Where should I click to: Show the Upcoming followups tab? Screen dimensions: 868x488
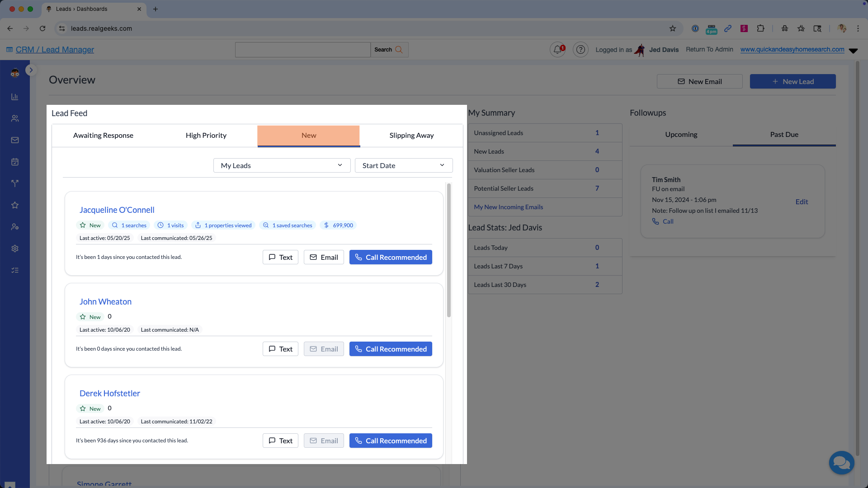(681, 135)
